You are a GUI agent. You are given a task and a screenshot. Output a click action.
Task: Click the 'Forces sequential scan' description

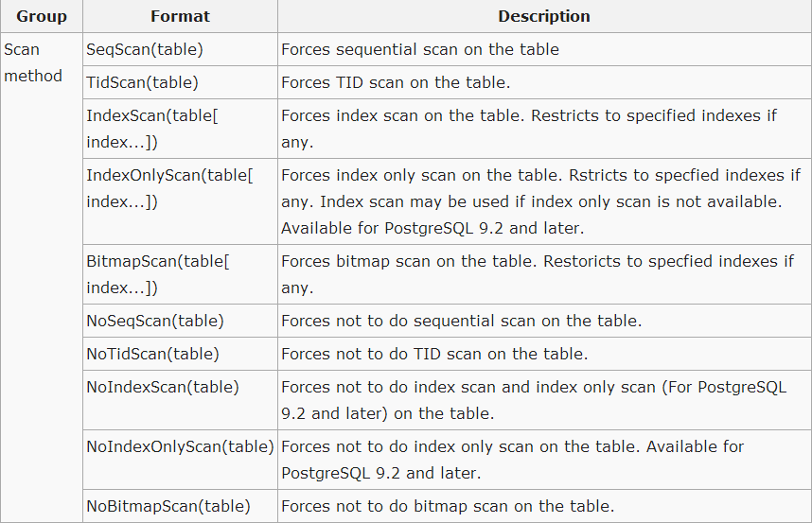420,49
